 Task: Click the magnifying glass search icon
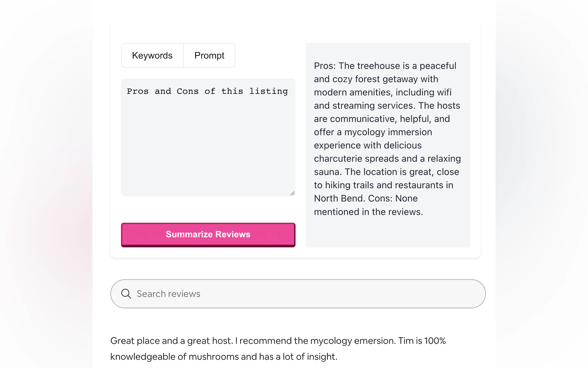point(126,294)
